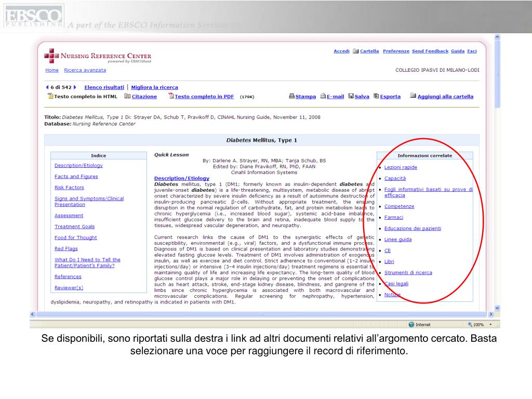Click the E-mail link
The image size is (532, 399).
(335, 96)
